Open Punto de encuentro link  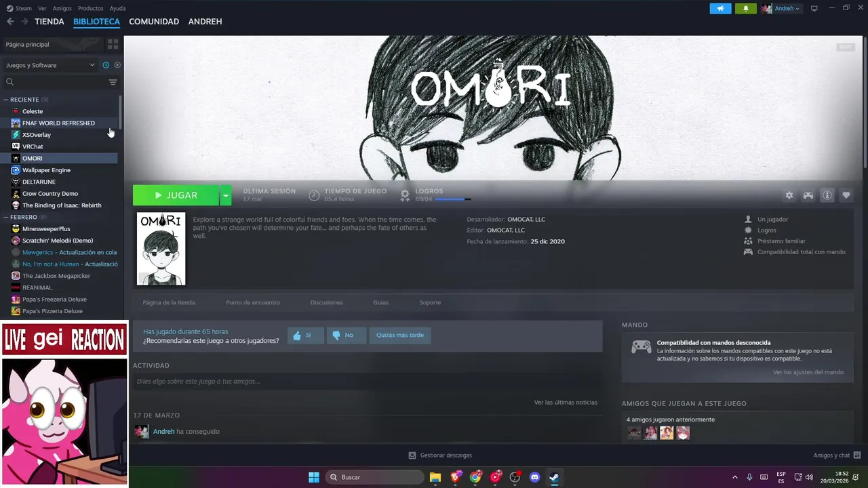click(252, 302)
